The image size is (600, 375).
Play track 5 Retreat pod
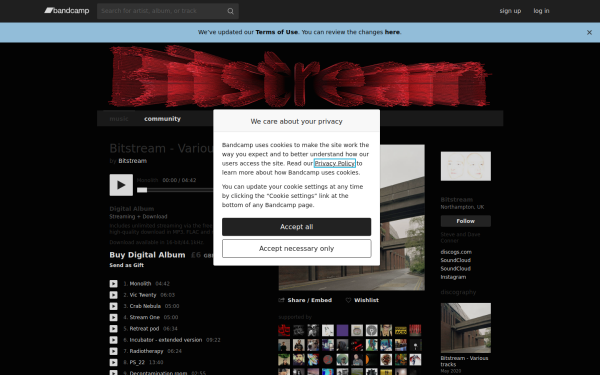(x=114, y=329)
